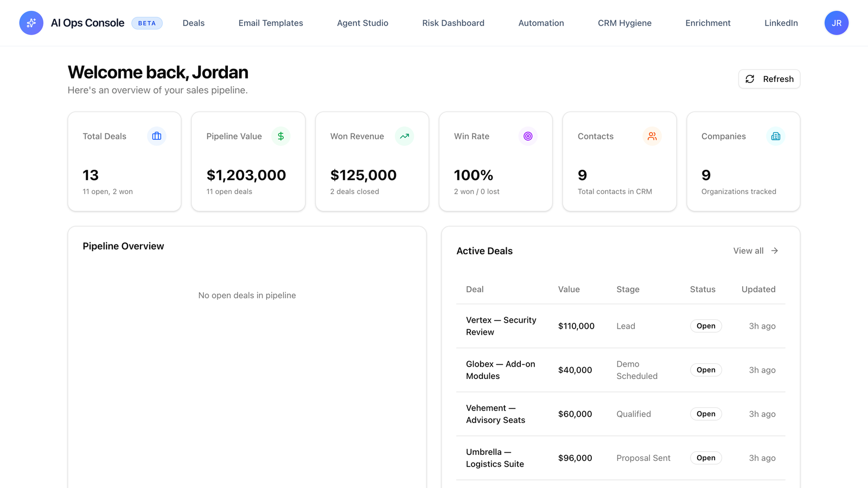The height and width of the screenshot is (488, 868).
Task: Click the dollar icon on Pipeline Value card
Action: (x=280, y=136)
